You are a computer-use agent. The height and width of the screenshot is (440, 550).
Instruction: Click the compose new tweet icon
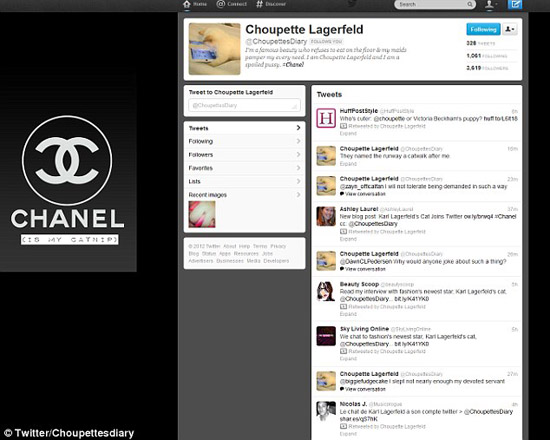click(515, 5)
